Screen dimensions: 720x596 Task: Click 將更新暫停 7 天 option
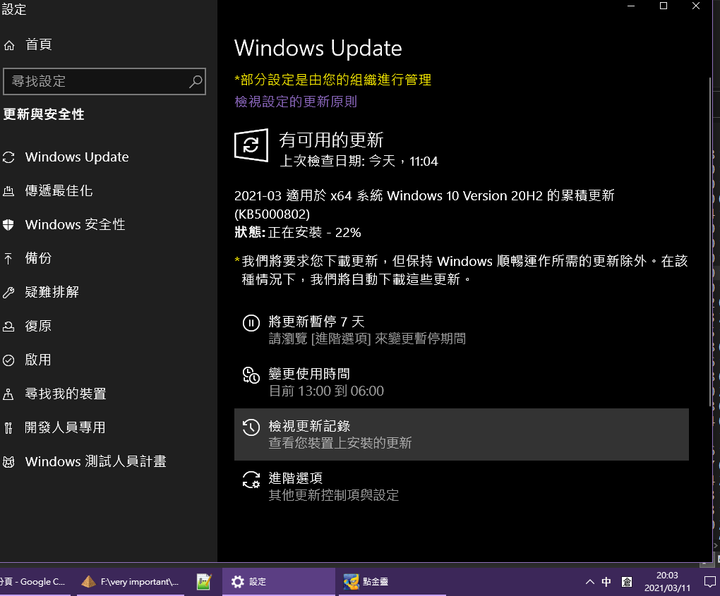pyautogui.click(x=461, y=330)
